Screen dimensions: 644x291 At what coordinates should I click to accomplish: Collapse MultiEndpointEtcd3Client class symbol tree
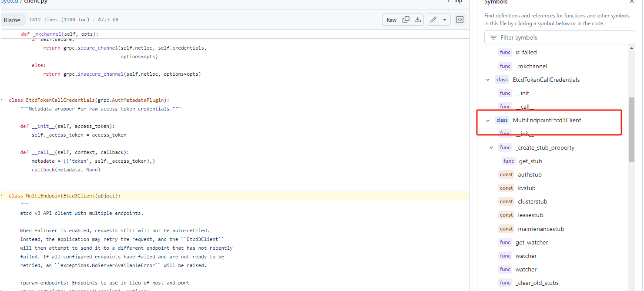[x=488, y=120]
